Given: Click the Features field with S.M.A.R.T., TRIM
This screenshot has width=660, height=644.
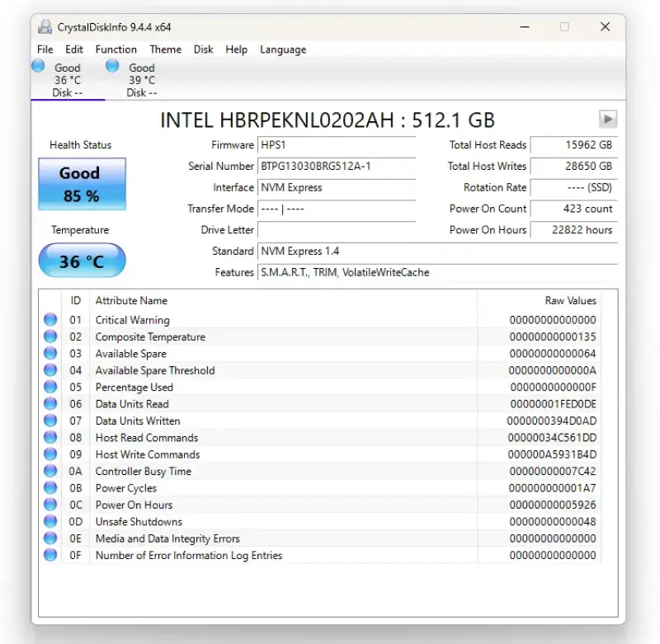Looking at the screenshot, I should point(437,273).
